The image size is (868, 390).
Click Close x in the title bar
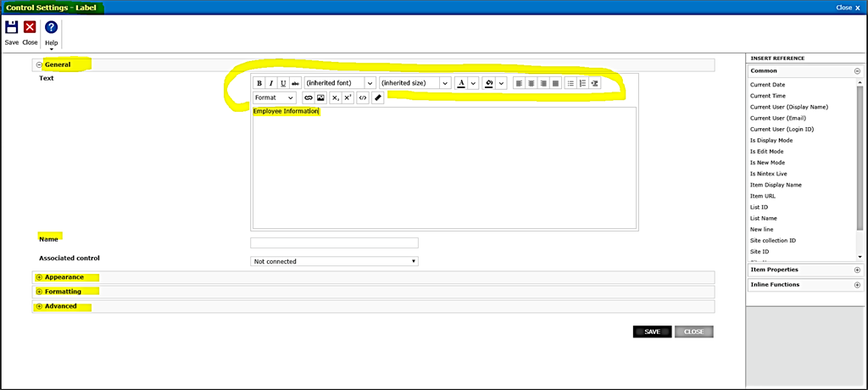point(848,7)
